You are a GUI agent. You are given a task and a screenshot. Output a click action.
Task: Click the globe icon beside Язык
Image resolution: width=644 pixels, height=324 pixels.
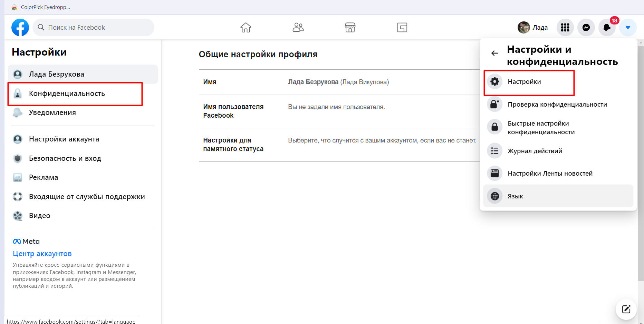click(494, 196)
